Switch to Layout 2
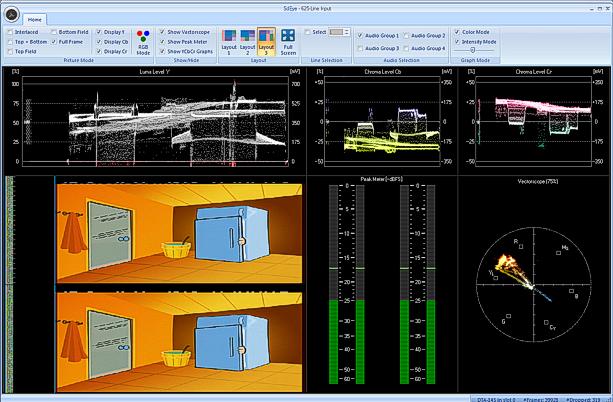Image resolution: width=613 pixels, height=402 pixels. pos(247,40)
